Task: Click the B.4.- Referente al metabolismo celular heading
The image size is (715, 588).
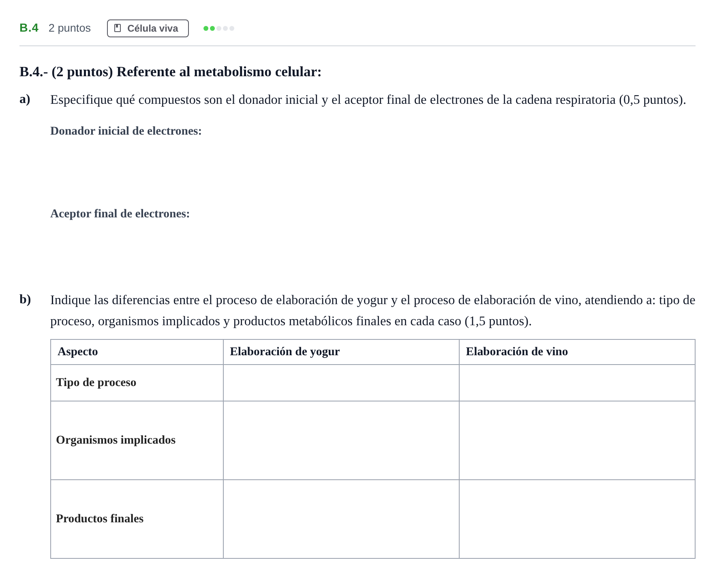Action: click(171, 72)
